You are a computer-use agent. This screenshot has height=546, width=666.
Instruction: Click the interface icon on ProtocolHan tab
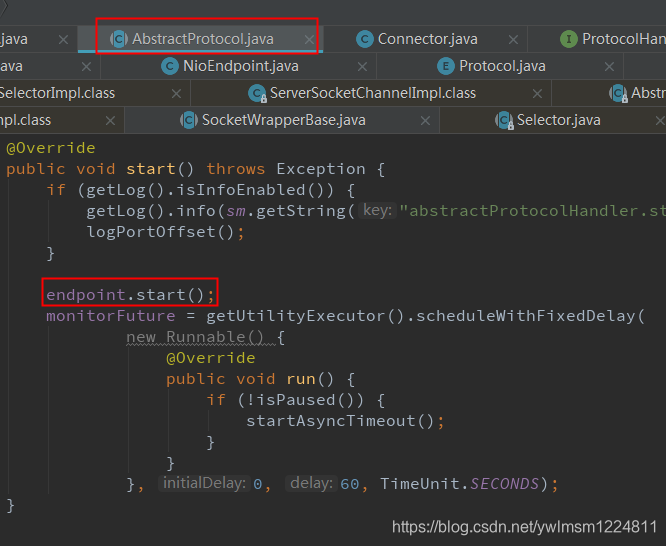tap(569, 39)
